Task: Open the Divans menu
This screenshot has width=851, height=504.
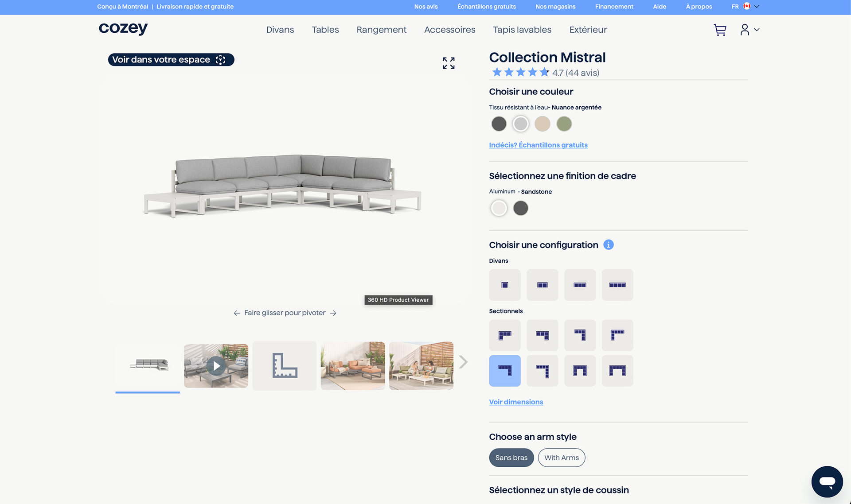Action: point(280,30)
